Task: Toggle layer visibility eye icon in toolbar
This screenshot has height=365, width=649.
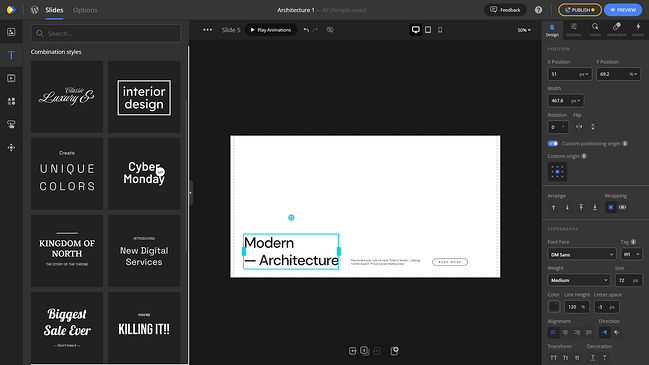Action: pos(330,30)
